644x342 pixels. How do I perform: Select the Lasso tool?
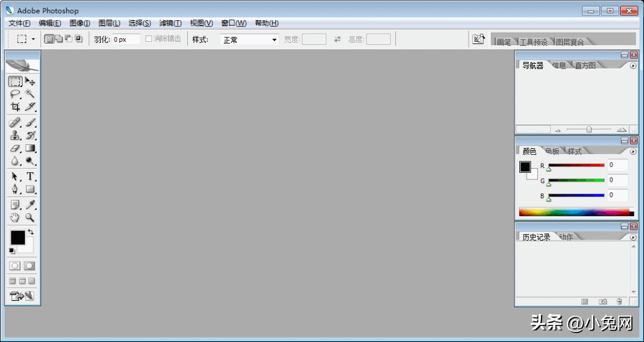point(15,94)
